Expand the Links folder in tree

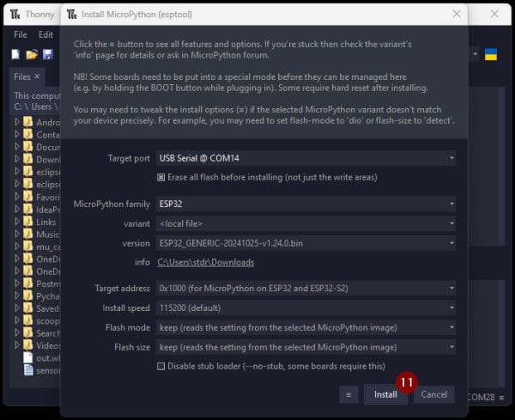[16, 222]
